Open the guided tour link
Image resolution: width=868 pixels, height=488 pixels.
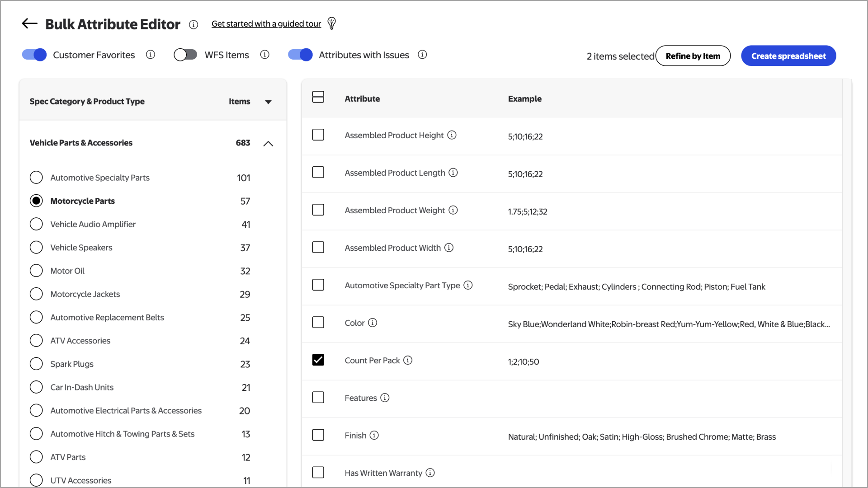click(266, 23)
